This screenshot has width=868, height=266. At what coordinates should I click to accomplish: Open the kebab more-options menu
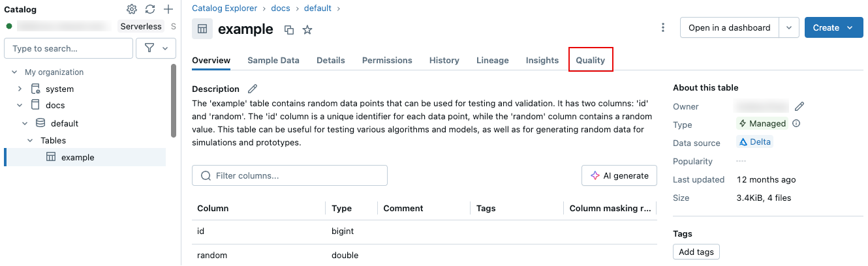click(x=663, y=27)
